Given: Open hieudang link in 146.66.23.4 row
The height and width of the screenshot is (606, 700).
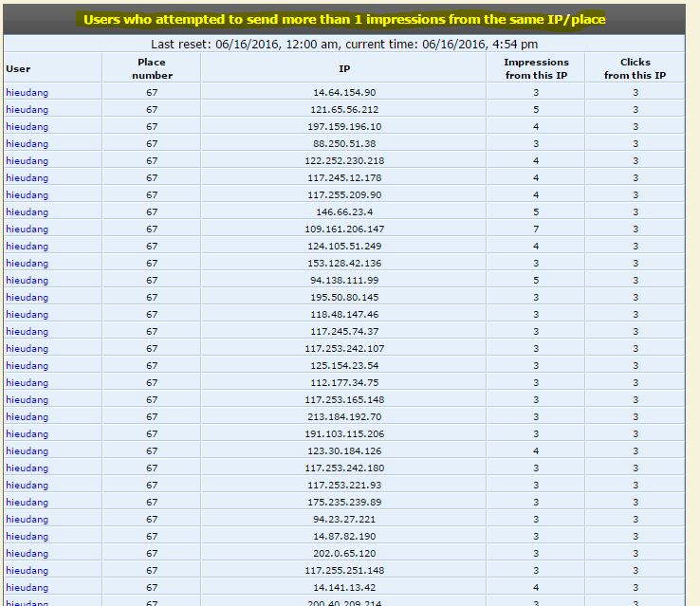Looking at the screenshot, I should click(x=27, y=212).
